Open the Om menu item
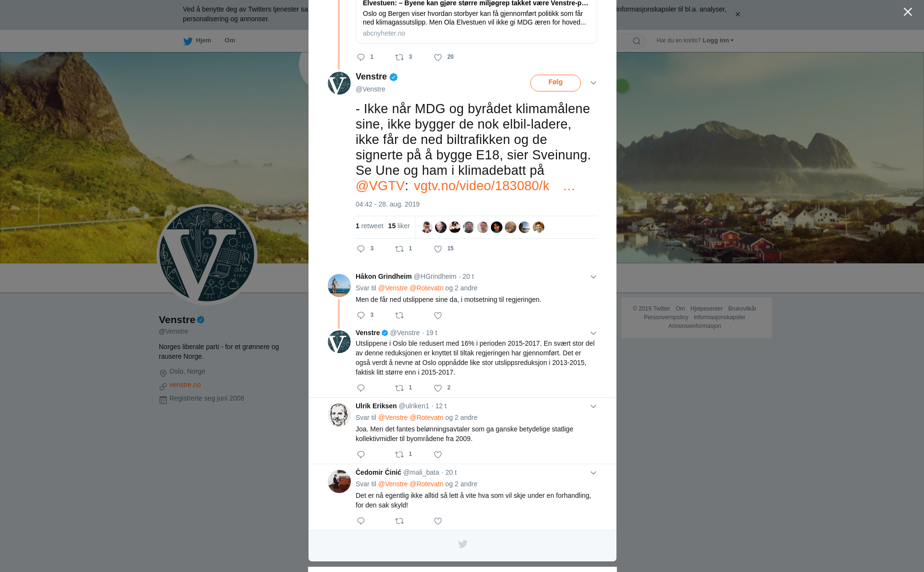This screenshot has height=572, width=924. pos(230,40)
